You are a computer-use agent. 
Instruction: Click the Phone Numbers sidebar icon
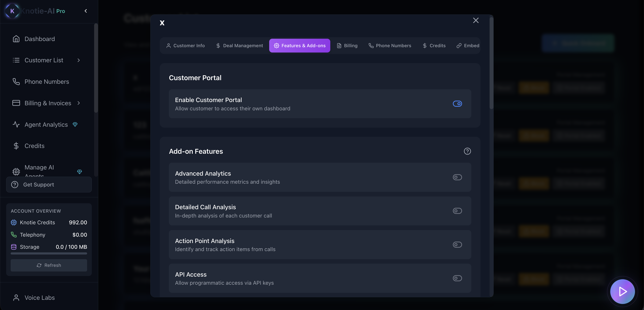click(16, 82)
